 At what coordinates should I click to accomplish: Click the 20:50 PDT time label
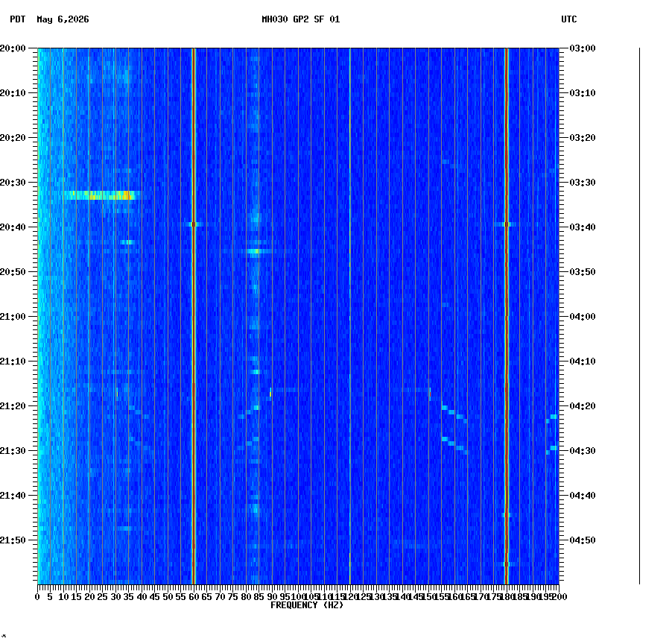click(13, 272)
